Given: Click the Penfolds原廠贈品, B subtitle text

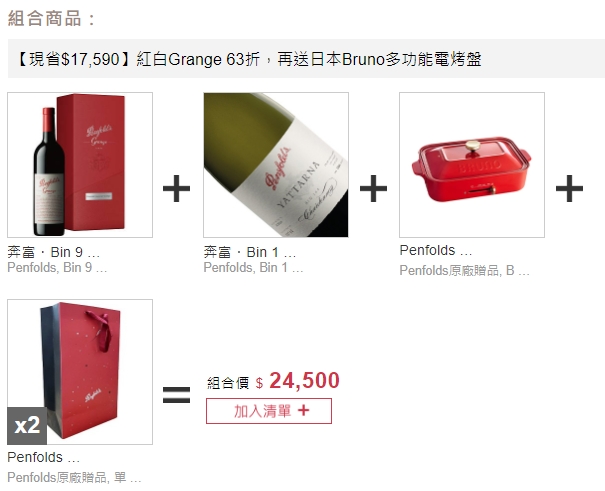Looking at the screenshot, I should [464, 270].
